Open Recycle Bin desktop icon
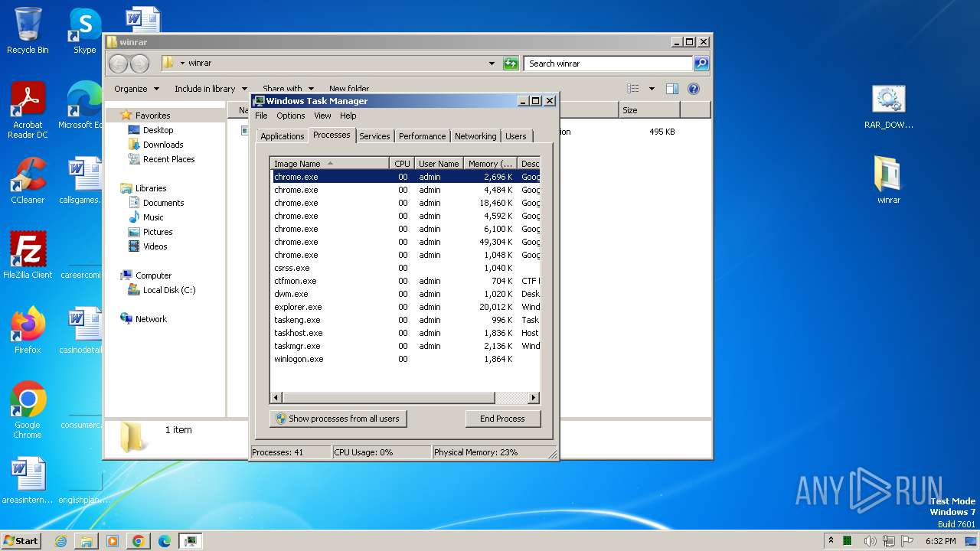Image resolution: width=980 pixels, height=551 pixels. 28,31
